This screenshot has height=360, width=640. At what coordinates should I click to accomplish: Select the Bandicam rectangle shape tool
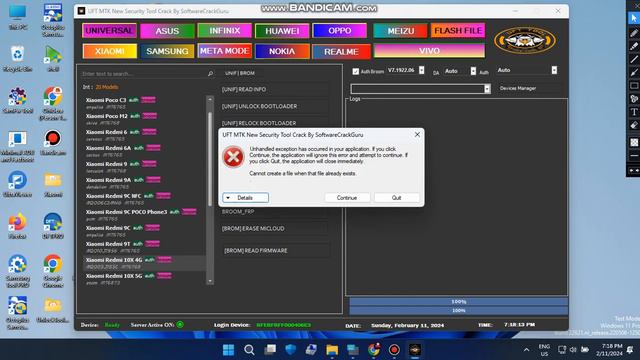633,86
